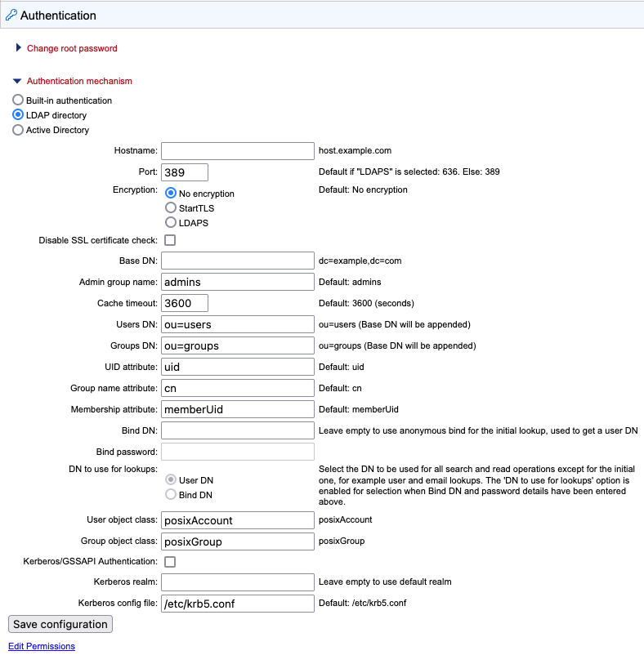This screenshot has height=664, width=644.
Task: Choose StartTLS encryption
Action: (x=171, y=207)
